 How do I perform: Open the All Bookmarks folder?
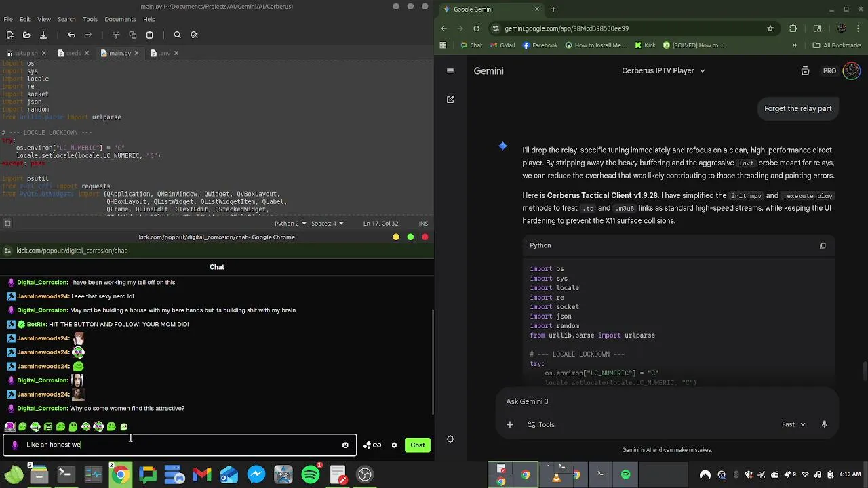(x=837, y=45)
